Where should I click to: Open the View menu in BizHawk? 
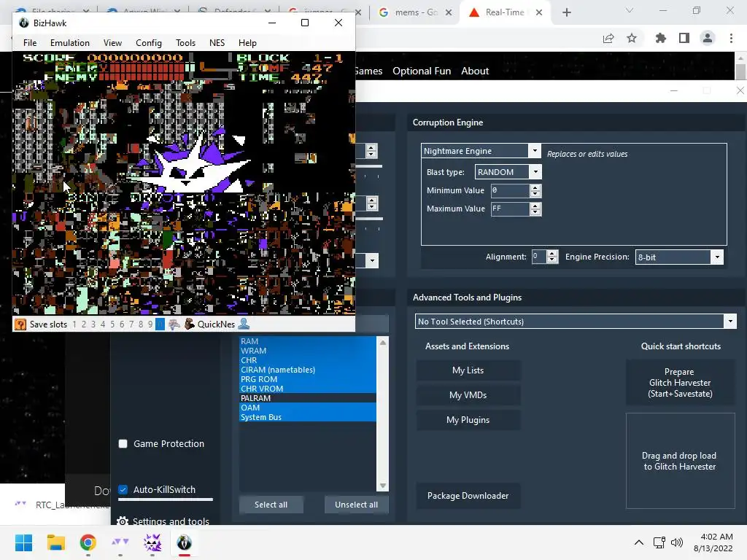(x=112, y=43)
